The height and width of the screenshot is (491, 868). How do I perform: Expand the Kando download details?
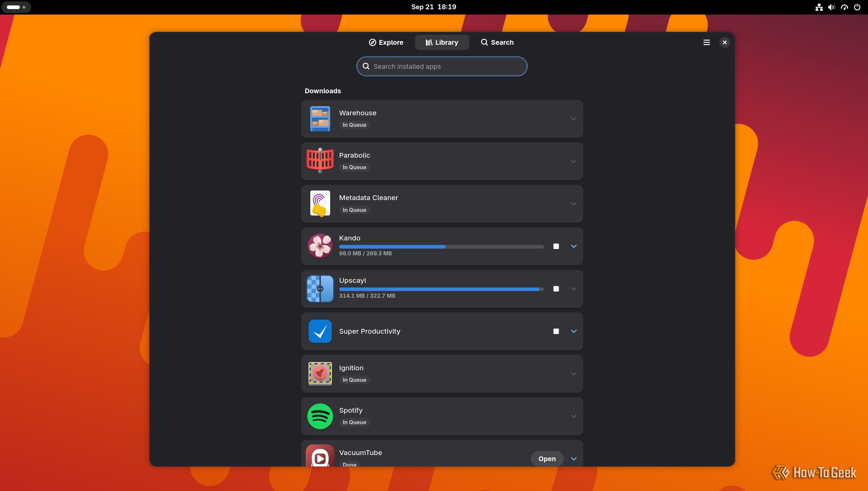click(x=574, y=246)
